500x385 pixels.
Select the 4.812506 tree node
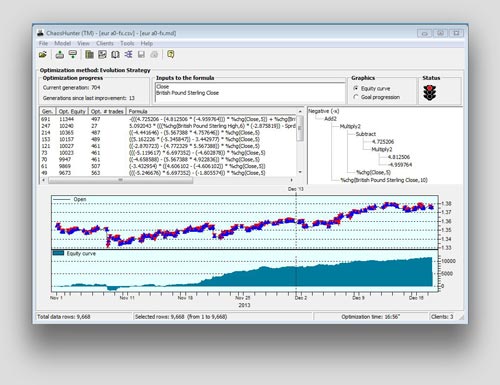pos(399,157)
